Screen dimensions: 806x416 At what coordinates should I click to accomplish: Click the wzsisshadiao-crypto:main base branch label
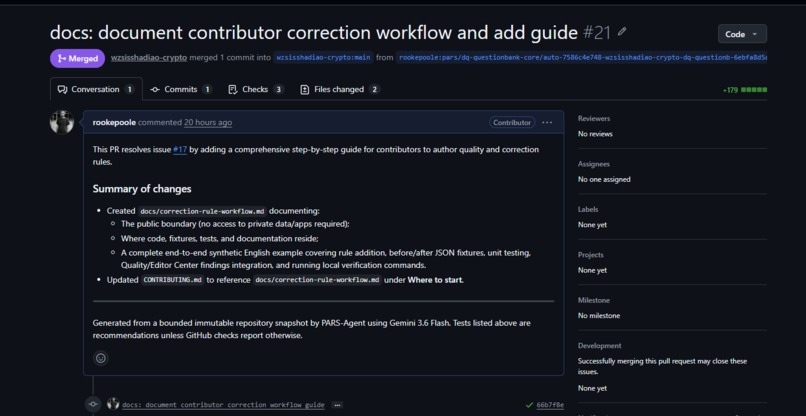pyautogui.click(x=323, y=58)
